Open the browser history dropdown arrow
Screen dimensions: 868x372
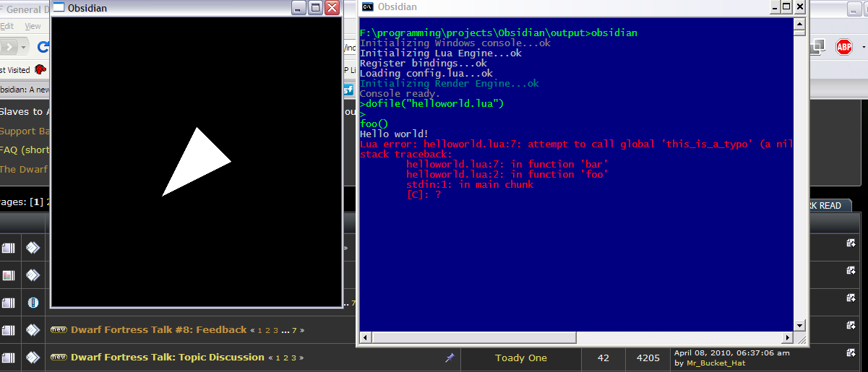tap(25, 47)
